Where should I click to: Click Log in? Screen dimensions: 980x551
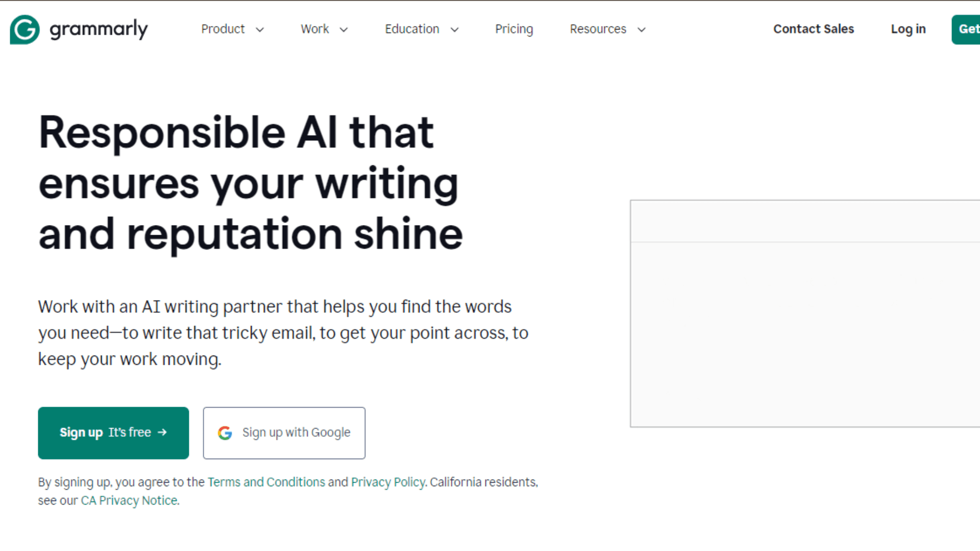[x=908, y=29]
